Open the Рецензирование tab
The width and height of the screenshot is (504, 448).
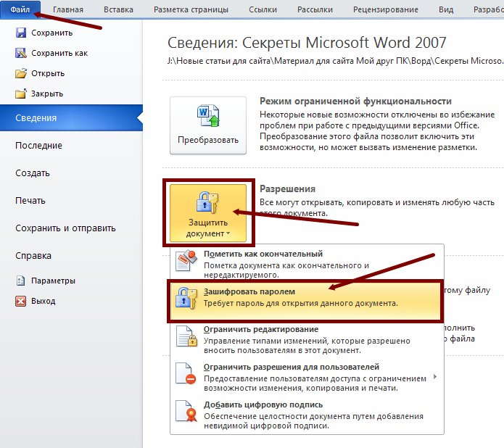tap(386, 9)
